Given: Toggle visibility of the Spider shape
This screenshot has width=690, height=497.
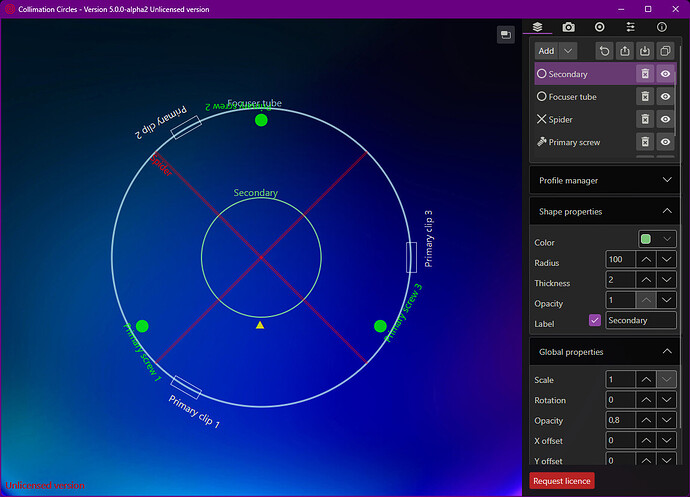Looking at the screenshot, I should coord(665,119).
